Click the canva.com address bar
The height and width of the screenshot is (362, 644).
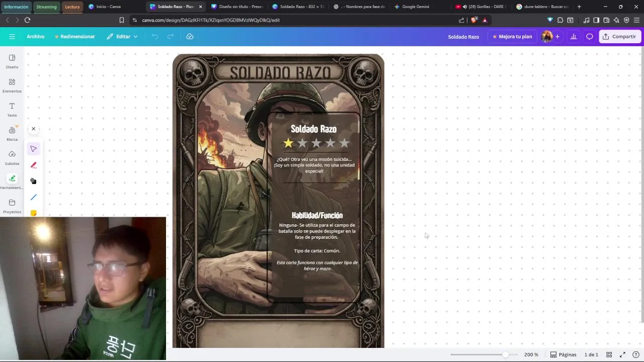[x=292, y=20]
